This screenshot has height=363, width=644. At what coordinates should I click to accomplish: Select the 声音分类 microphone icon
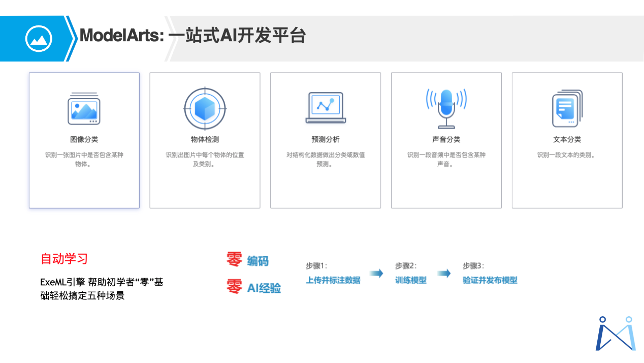[446, 107]
